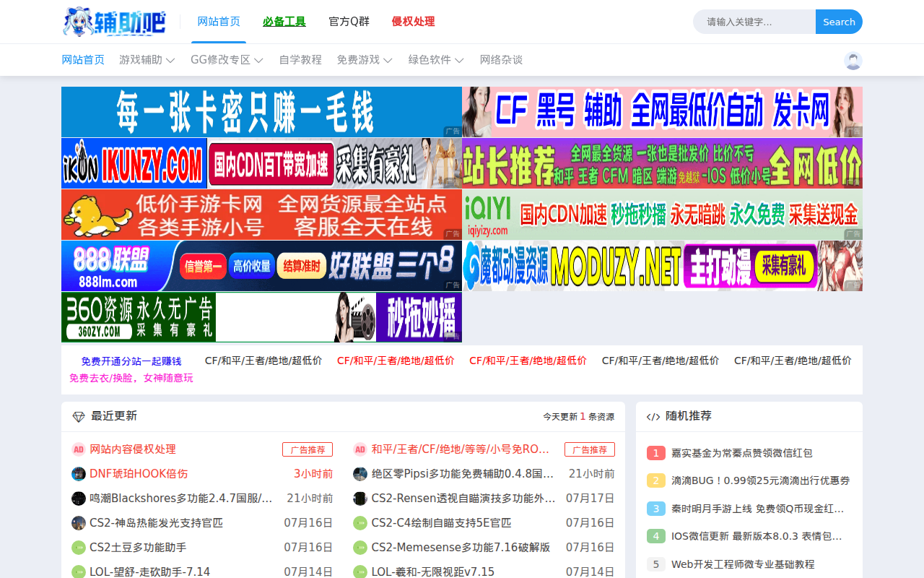The image size is (924, 578).
Task: Click the keyword search input field
Action: click(x=754, y=22)
